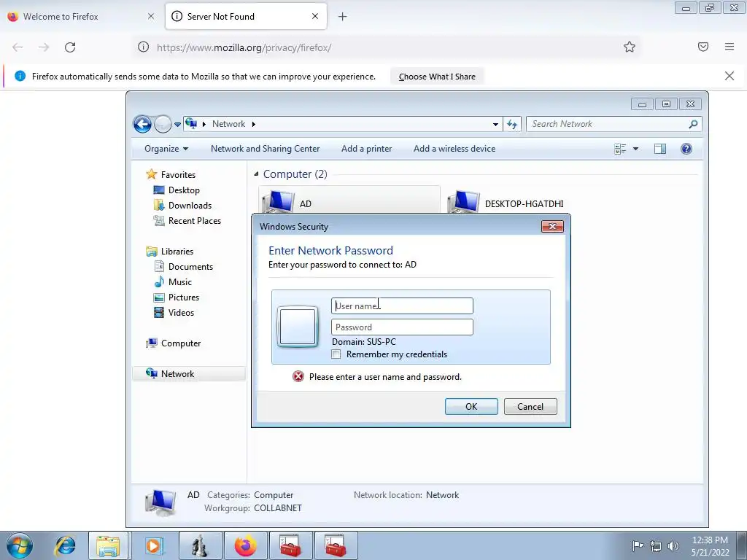747x560 pixels.
Task: Click the Change your view icon
Action: [620, 149]
